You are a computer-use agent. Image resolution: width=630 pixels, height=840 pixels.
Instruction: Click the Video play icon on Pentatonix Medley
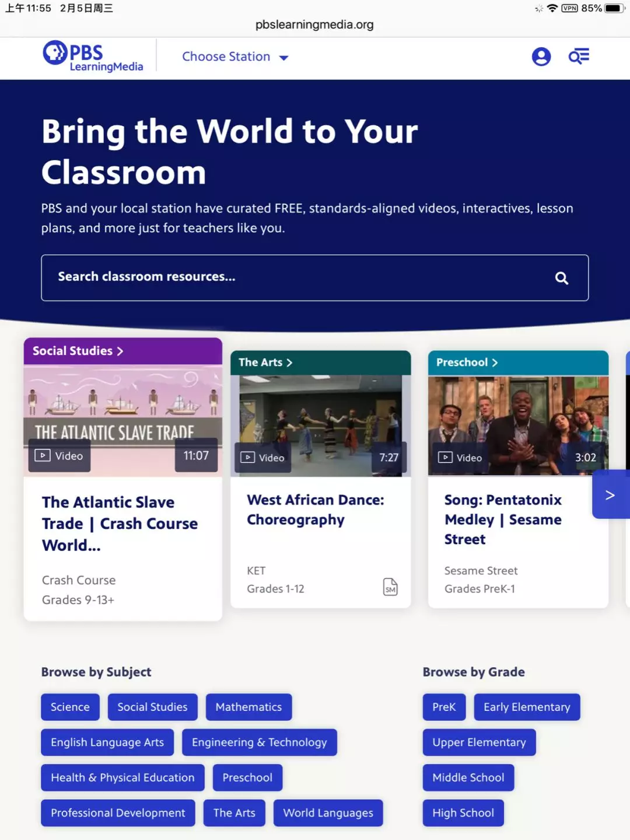(445, 458)
